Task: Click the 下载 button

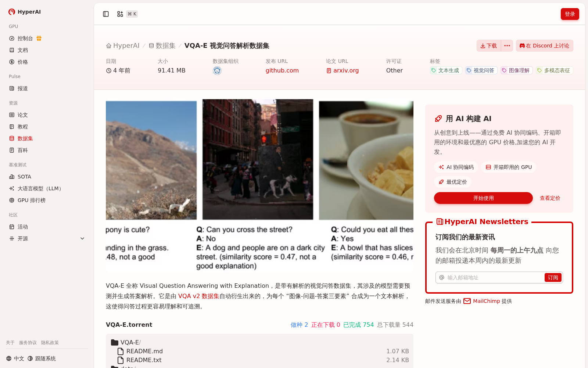Action: [489, 46]
